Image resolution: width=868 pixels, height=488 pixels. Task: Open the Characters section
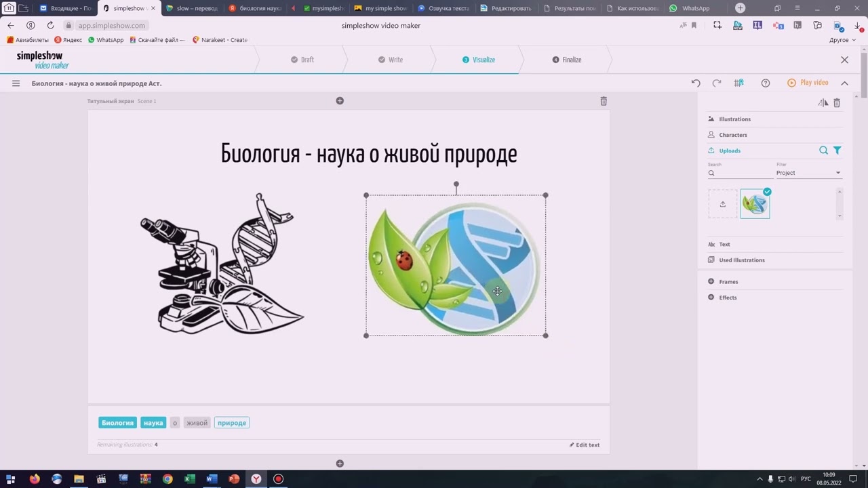point(732,135)
